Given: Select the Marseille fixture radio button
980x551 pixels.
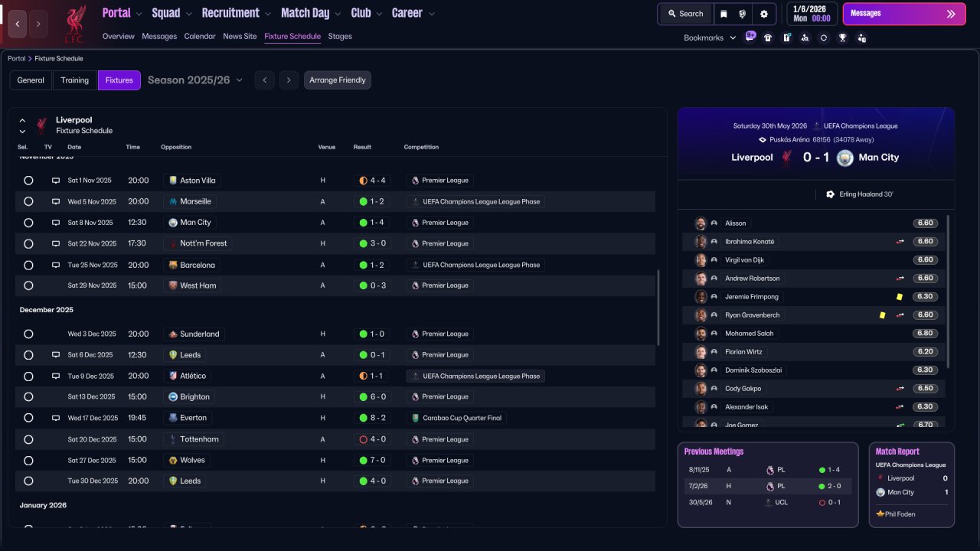Looking at the screenshot, I should click(28, 202).
